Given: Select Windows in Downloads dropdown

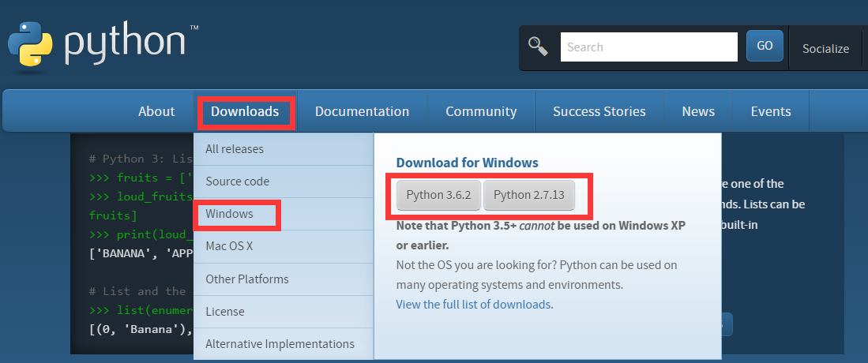Looking at the screenshot, I should coord(284,214).
